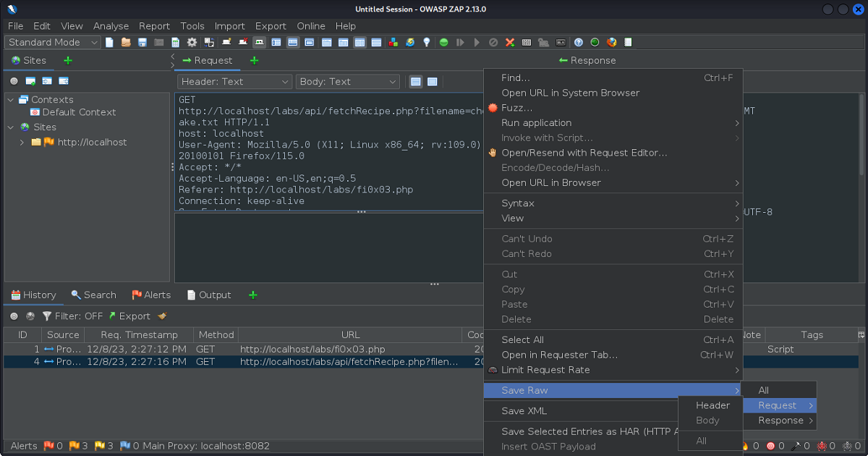Viewport: 868px width, 456px height.
Task: Open the Online menu in menu bar
Action: tap(310, 26)
